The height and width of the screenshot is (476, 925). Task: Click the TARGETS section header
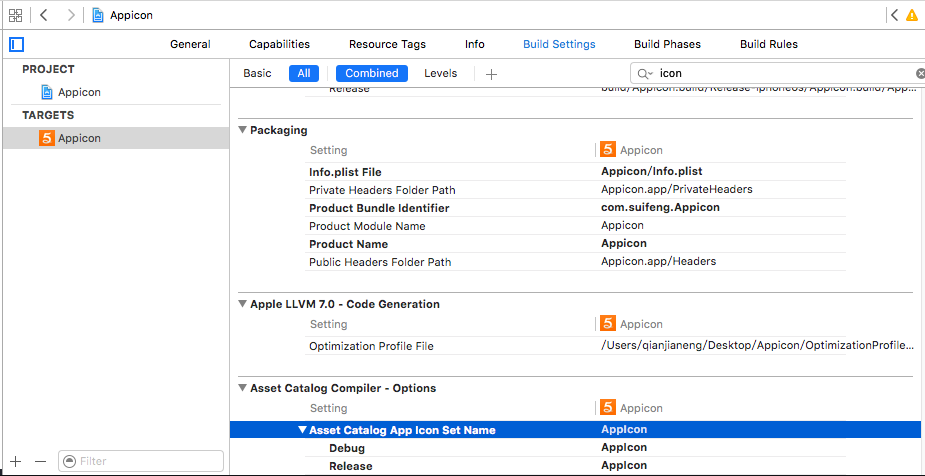pos(48,115)
